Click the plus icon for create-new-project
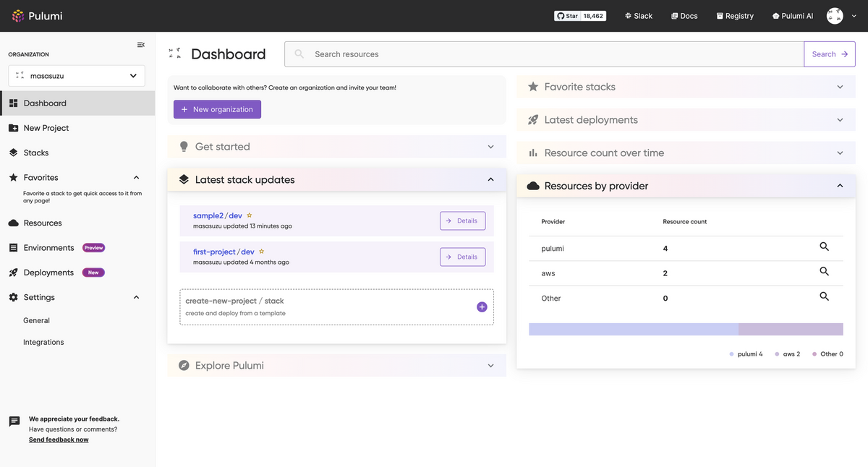This screenshot has height=467, width=868. pyautogui.click(x=482, y=307)
